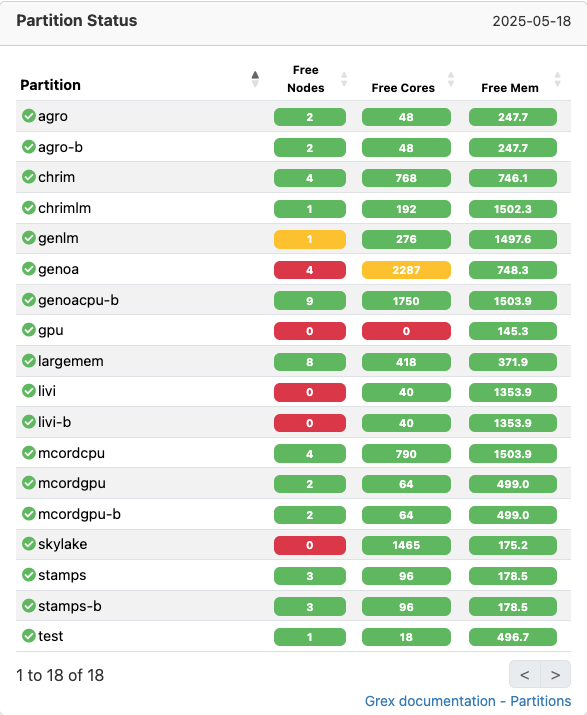Viewport: 587px width, 715px height.
Task: Sort by Free Cores column arrows
Action: coord(451,79)
